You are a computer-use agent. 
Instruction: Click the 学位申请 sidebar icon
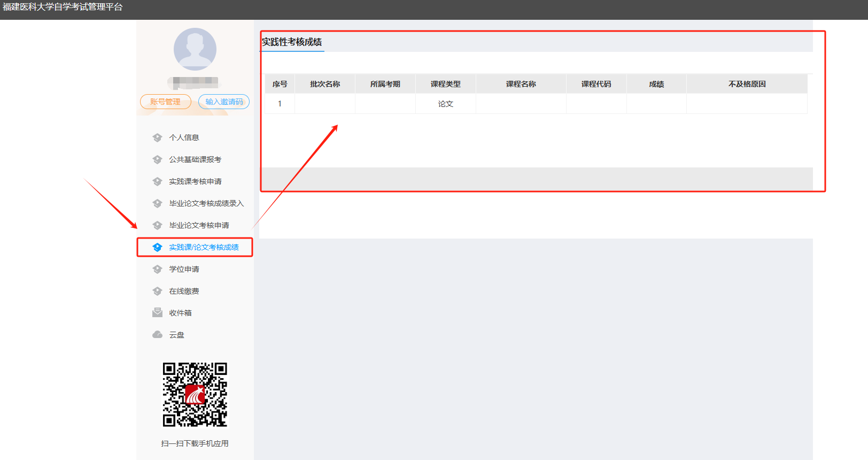click(x=157, y=269)
